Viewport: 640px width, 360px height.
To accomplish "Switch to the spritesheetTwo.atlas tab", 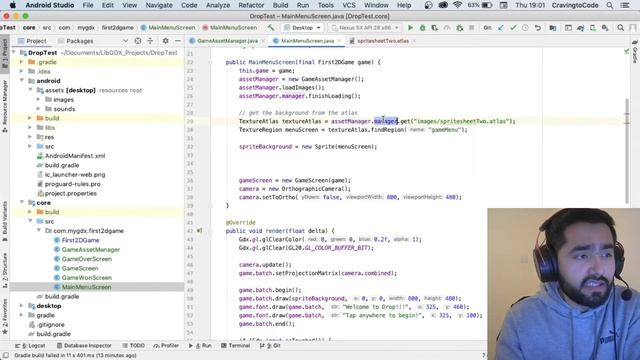I will coord(382,41).
